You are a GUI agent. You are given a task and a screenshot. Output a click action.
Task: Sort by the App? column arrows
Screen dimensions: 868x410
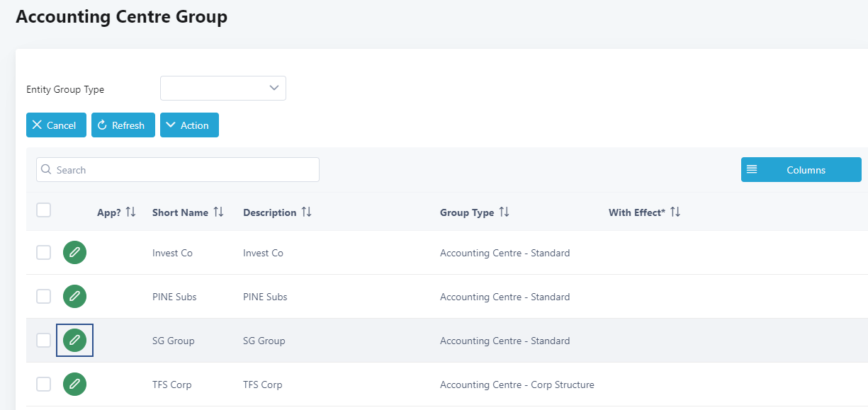(130, 212)
